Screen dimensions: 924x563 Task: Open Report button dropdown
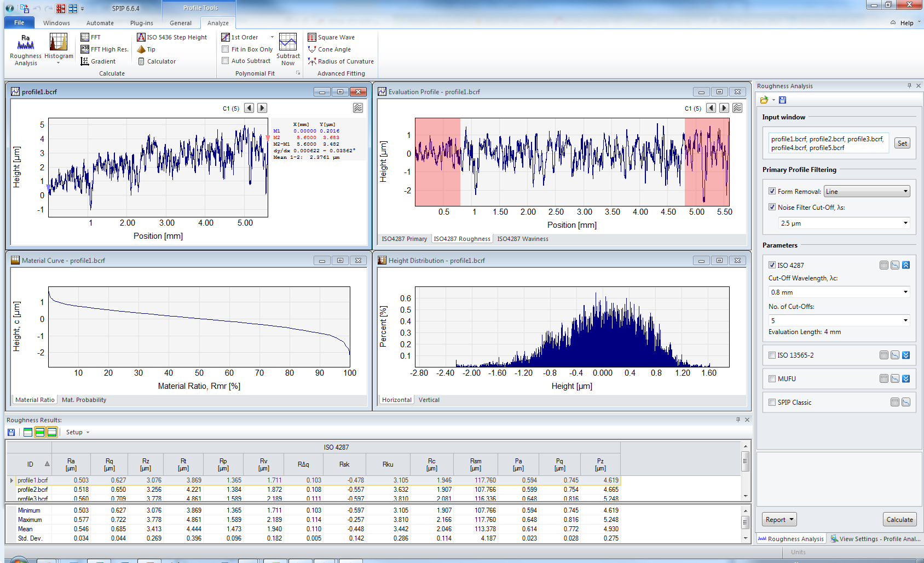click(780, 520)
